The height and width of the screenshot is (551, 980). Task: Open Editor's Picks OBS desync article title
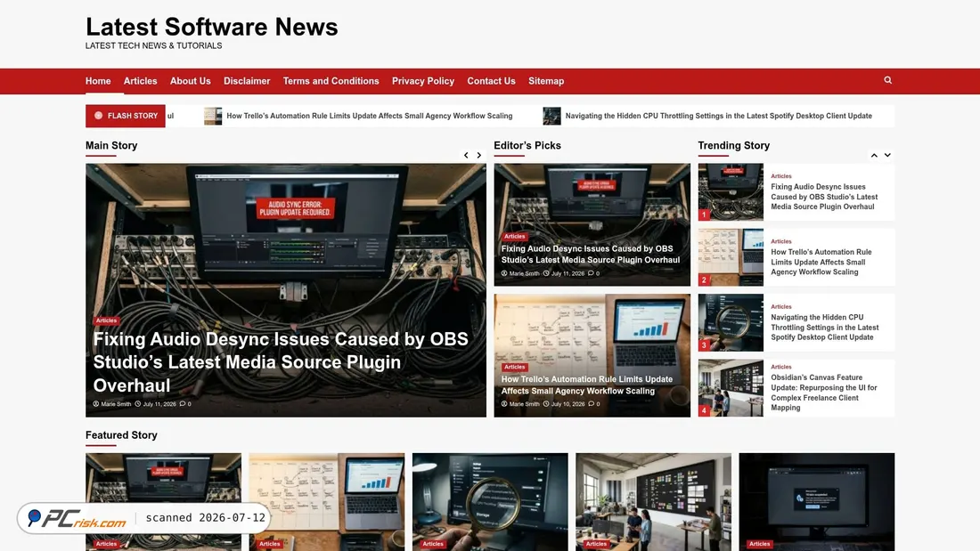click(591, 255)
